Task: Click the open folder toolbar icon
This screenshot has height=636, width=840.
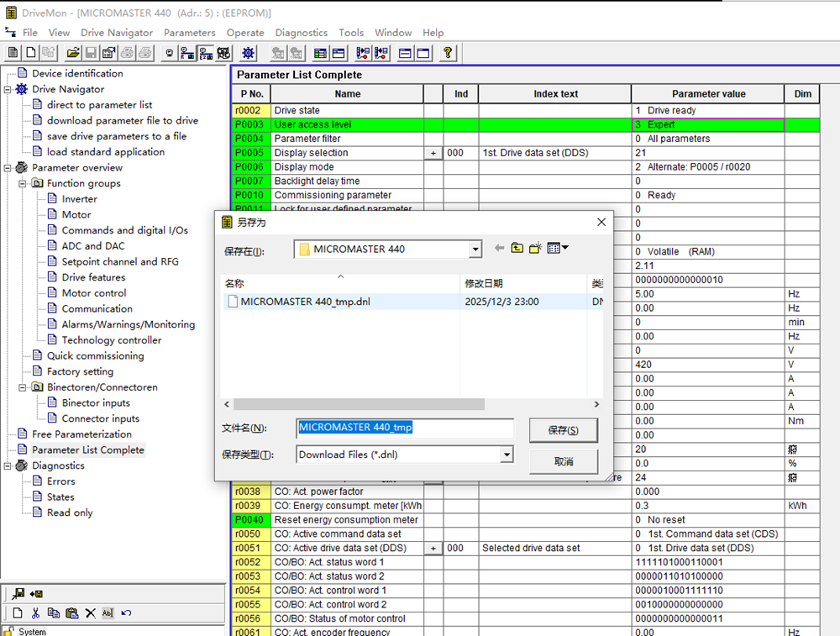Action: tap(73, 53)
